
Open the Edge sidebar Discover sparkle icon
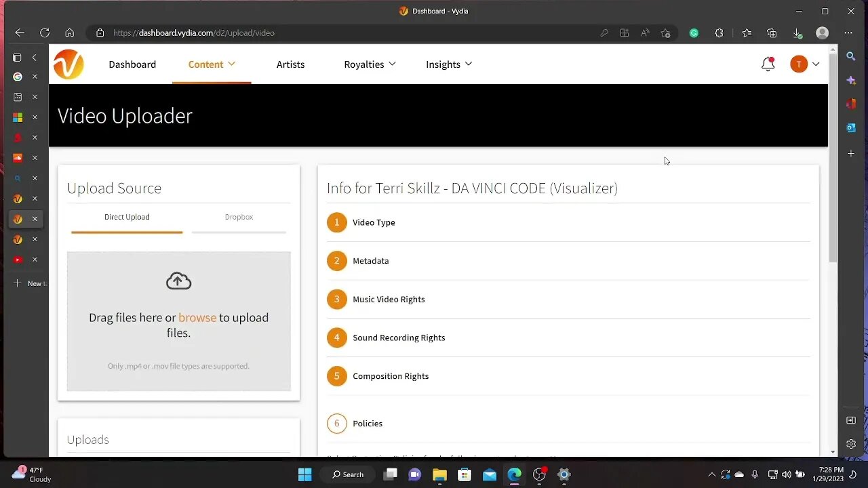tap(851, 80)
